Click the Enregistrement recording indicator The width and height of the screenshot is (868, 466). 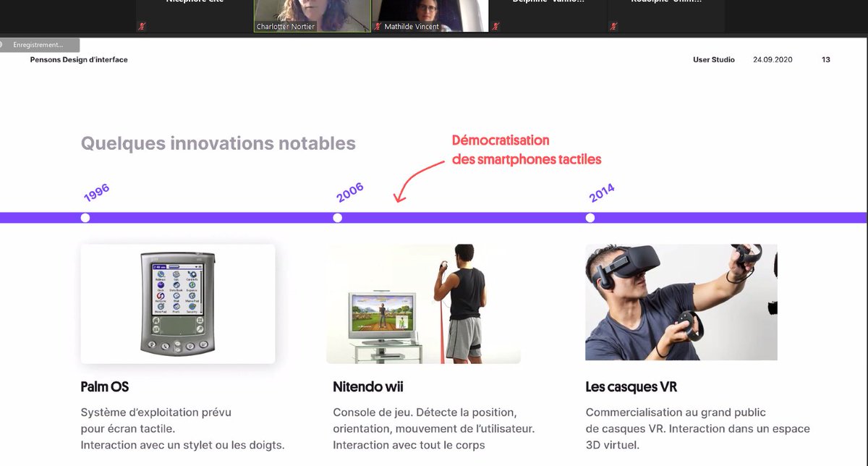[x=38, y=45]
